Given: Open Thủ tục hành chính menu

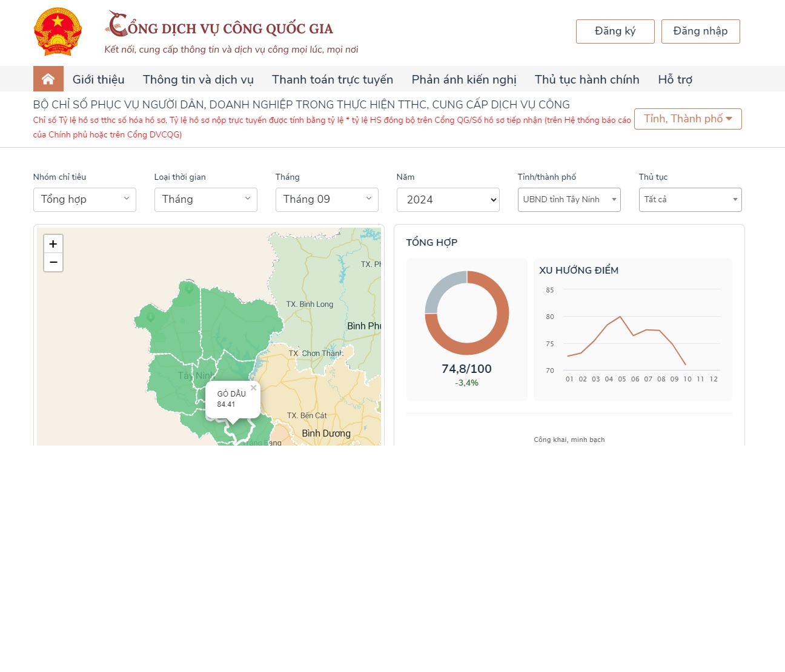Looking at the screenshot, I should click(587, 79).
